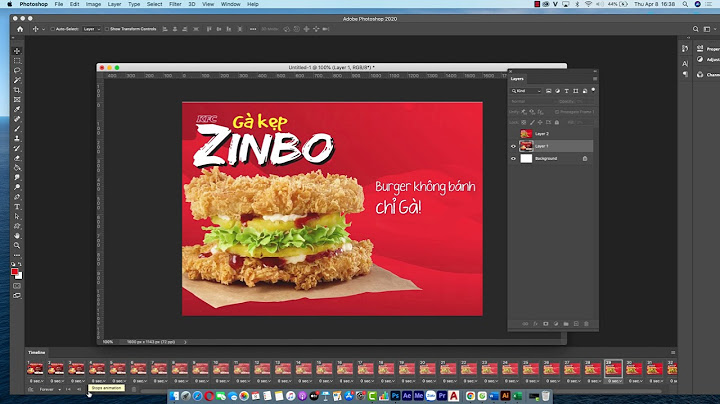Select the Eraser tool
The image size is (720, 404).
17,158
